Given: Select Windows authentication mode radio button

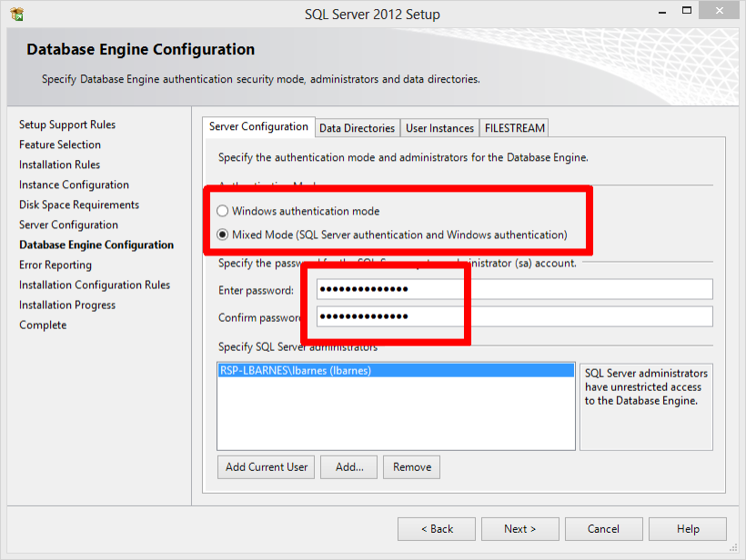Looking at the screenshot, I should pos(223,211).
